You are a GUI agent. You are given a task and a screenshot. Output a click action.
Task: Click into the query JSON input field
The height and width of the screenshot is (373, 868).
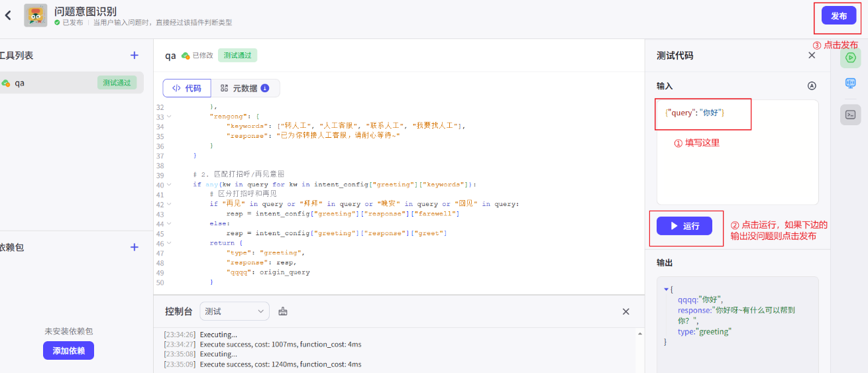(737, 152)
